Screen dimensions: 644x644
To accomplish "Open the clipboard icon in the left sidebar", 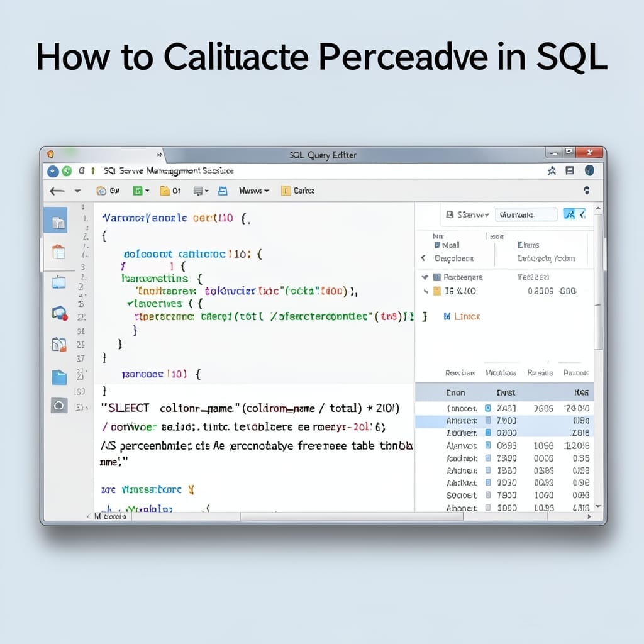I will 58,252.
